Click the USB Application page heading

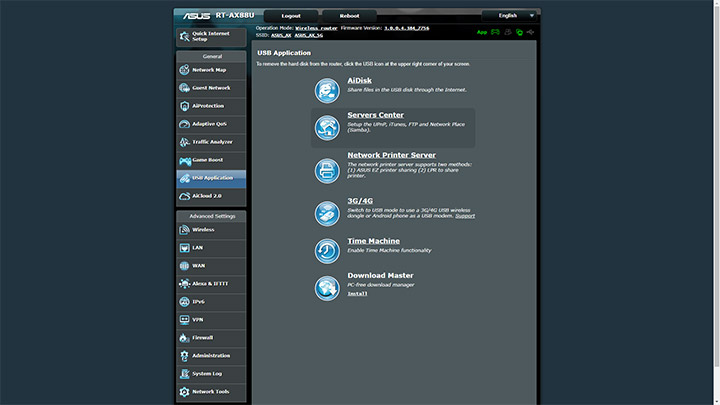point(284,53)
